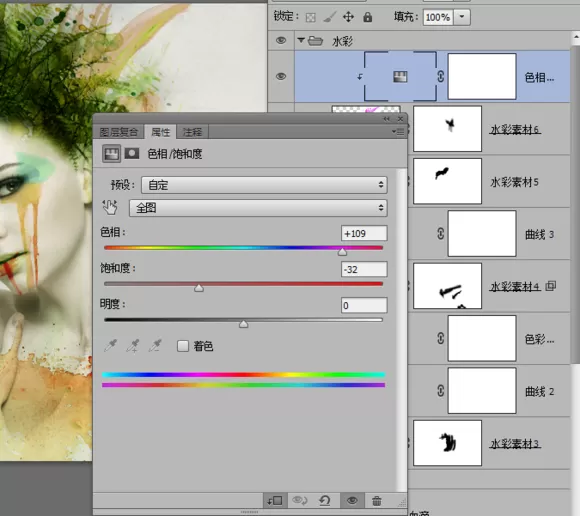Click the on-image adjustment hand tool
The image size is (580, 516).
point(110,208)
